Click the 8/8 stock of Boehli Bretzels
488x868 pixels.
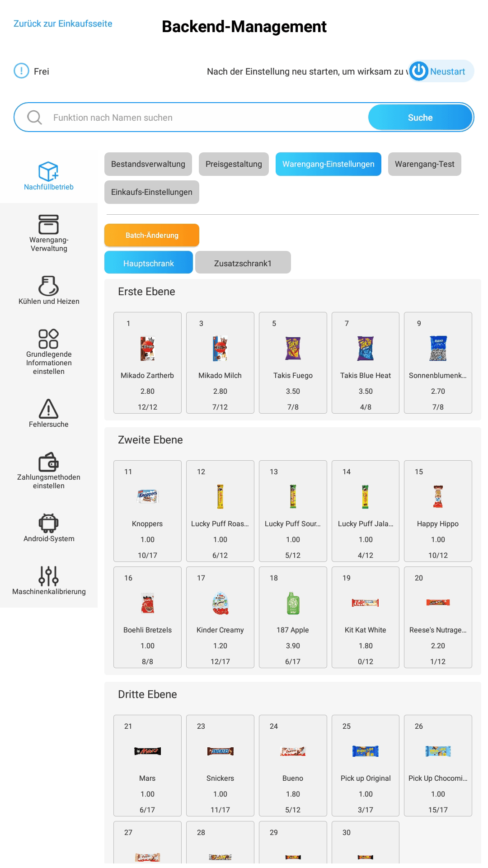[x=147, y=661]
